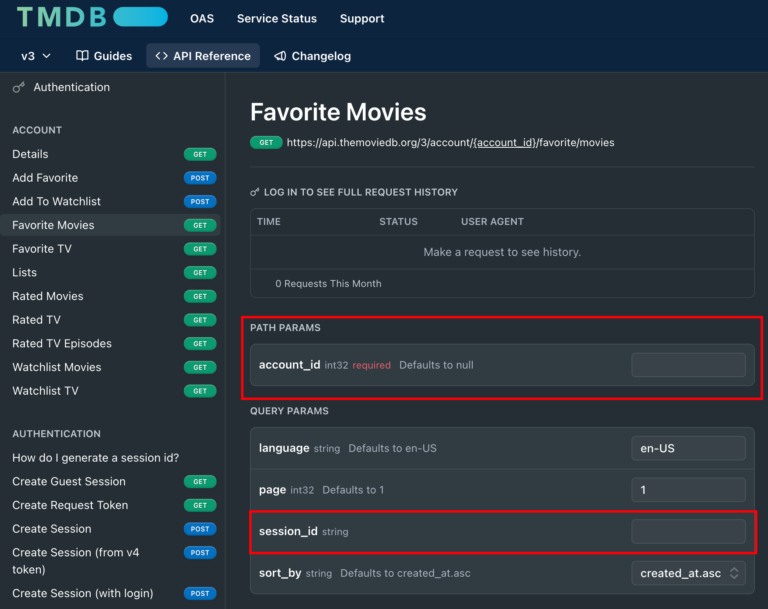Click the TMDB logo
The width and height of the screenshot is (768, 609).
[91, 17]
